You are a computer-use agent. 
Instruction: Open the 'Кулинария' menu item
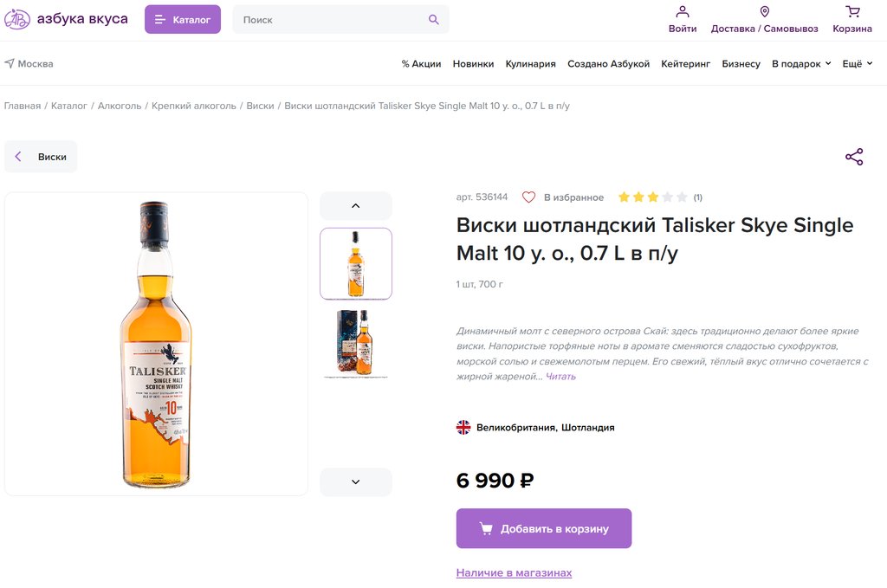531,63
